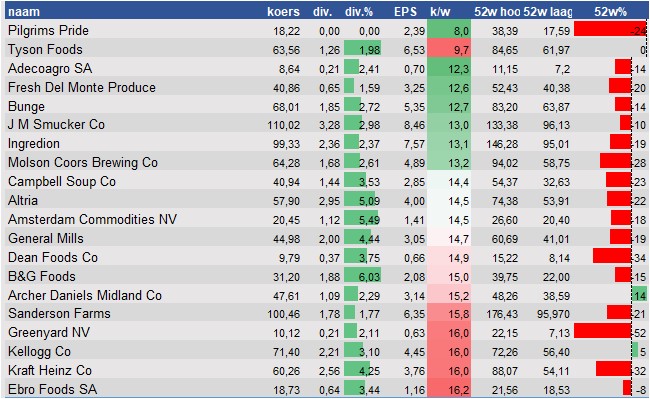Select Ebro Foods SA in list
650x399 pixels.
click(x=53, y=389)
